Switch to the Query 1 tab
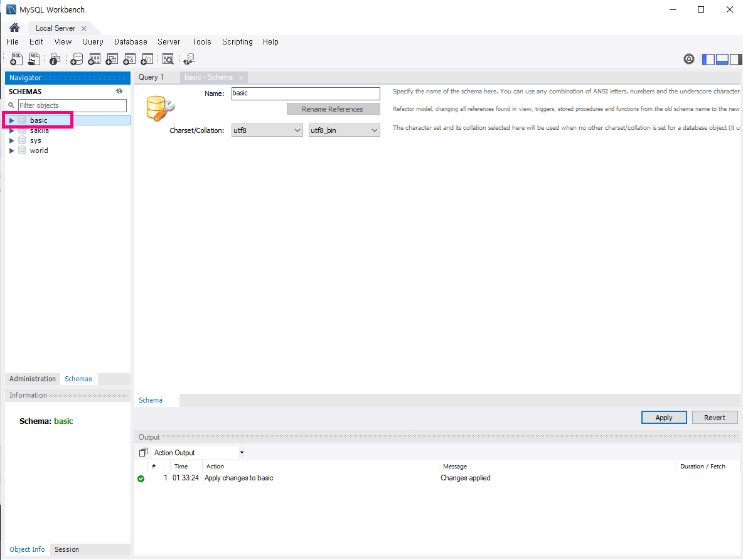Viewport: 743px width, 560px height. pyautogui.click(x=151, y=77)
